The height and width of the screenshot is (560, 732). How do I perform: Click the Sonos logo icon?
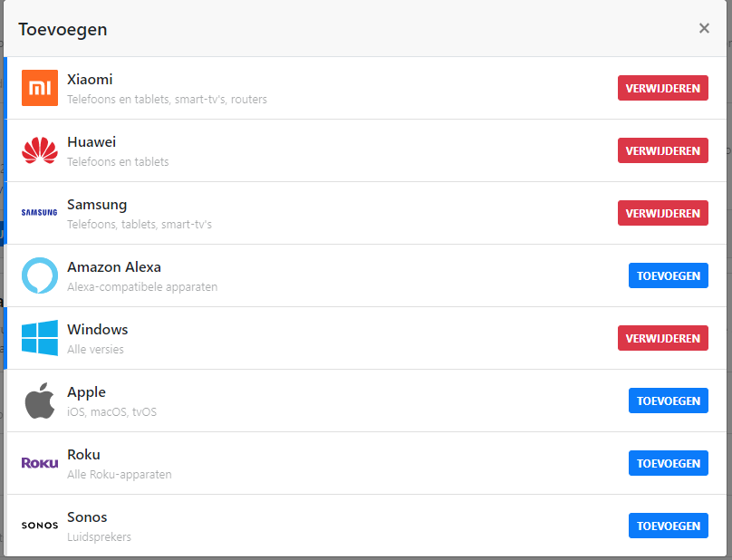(40, 526)
